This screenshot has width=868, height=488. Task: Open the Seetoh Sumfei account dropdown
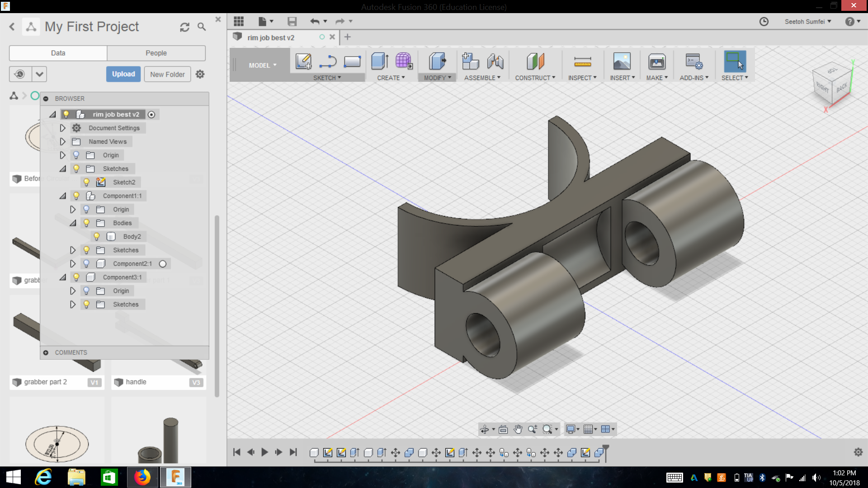pos(808,22)
